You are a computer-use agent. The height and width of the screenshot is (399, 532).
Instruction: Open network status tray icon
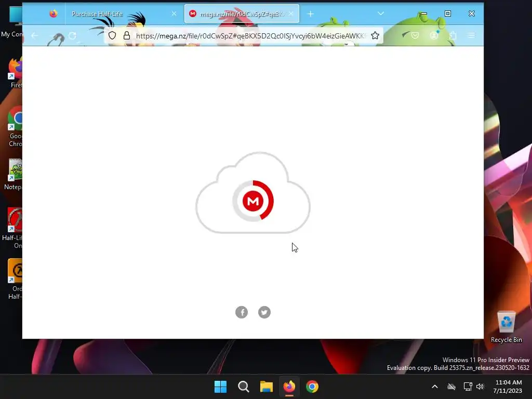[468, 387]
